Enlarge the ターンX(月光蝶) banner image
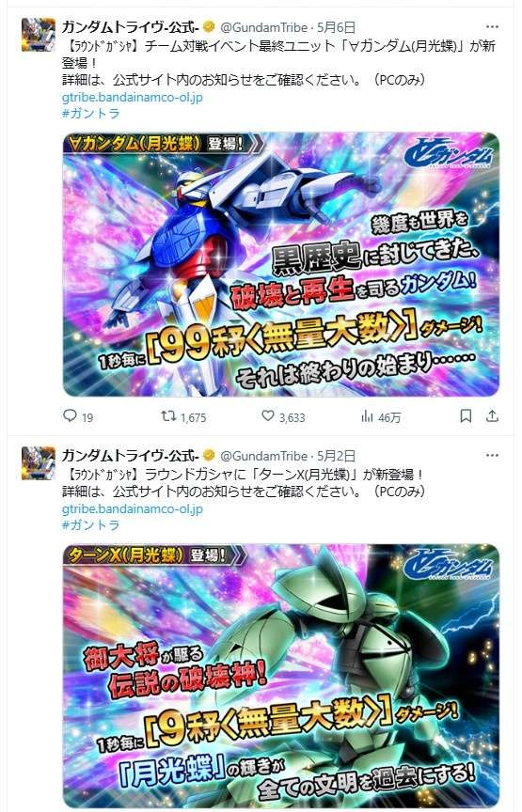 281,676
